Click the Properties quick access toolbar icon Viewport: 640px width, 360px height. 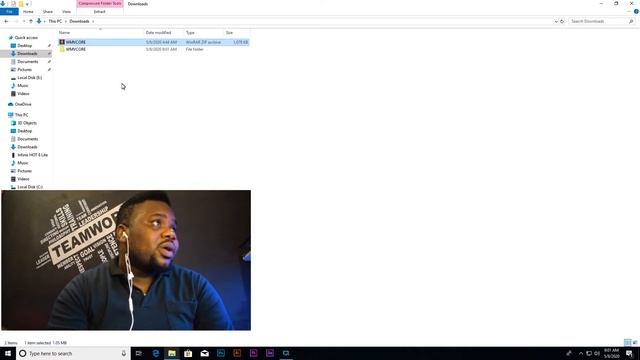[13, 4]
